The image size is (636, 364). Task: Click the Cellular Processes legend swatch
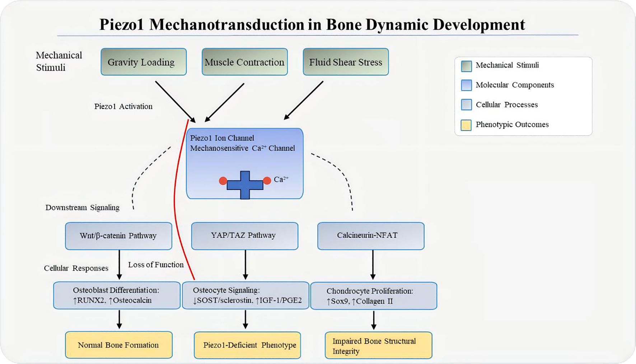coord(466,105)
